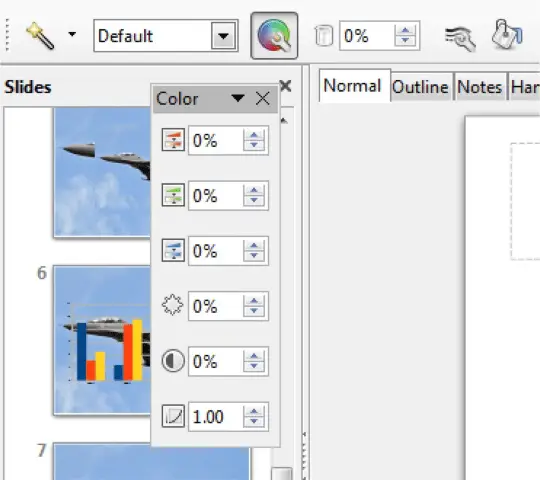Increase the Green value up arrow
Image resolution: width=540 pixels, height=480 pixels.
tap(254, 190)
